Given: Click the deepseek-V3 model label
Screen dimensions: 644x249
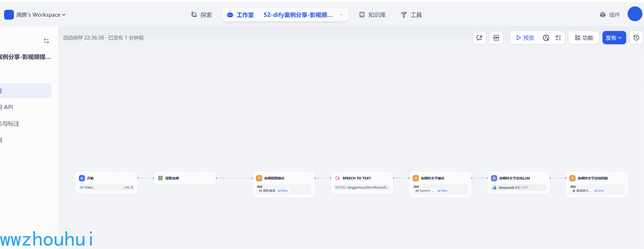Looking at the screenshot, I should coord(509,187).
